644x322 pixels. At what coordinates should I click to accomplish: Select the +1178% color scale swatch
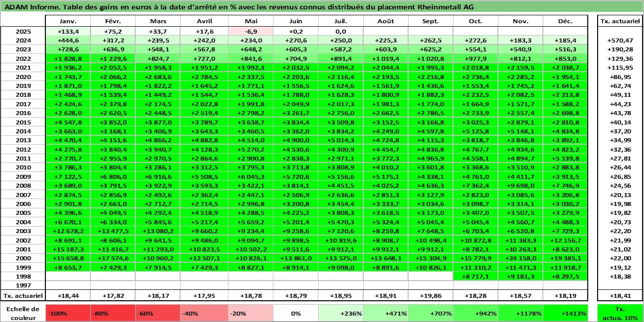(520, 313)
